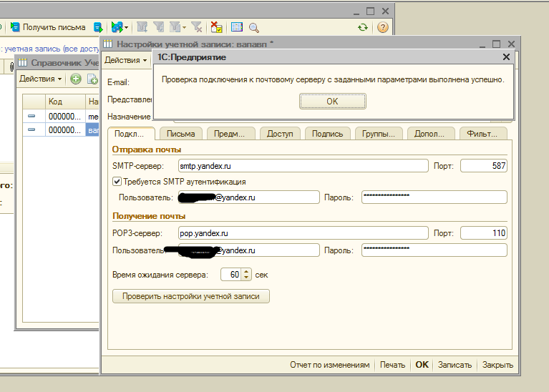Decrease server timeout with the down arrow
549x392 pixels.
(246, 278)
